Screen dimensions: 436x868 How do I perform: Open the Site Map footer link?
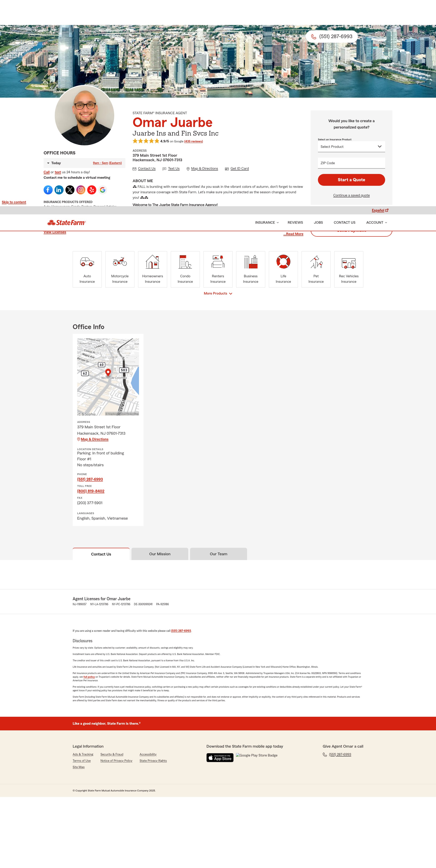coord(79,768)
